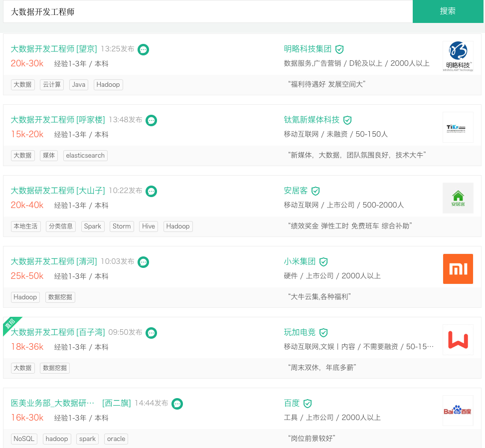The width and height of the screenshot is (485, 448).
Task: Open 玩加电竞 company link
Action: (x=300, y=332)
